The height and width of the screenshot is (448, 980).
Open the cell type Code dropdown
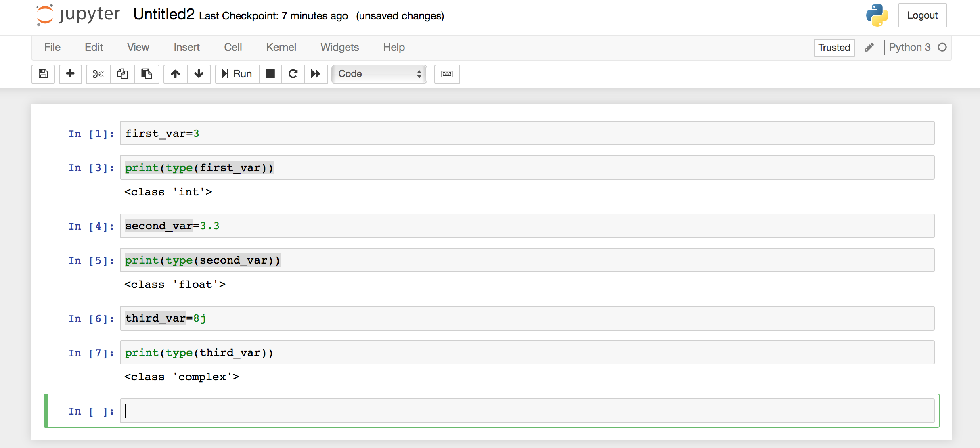[379, 74]
